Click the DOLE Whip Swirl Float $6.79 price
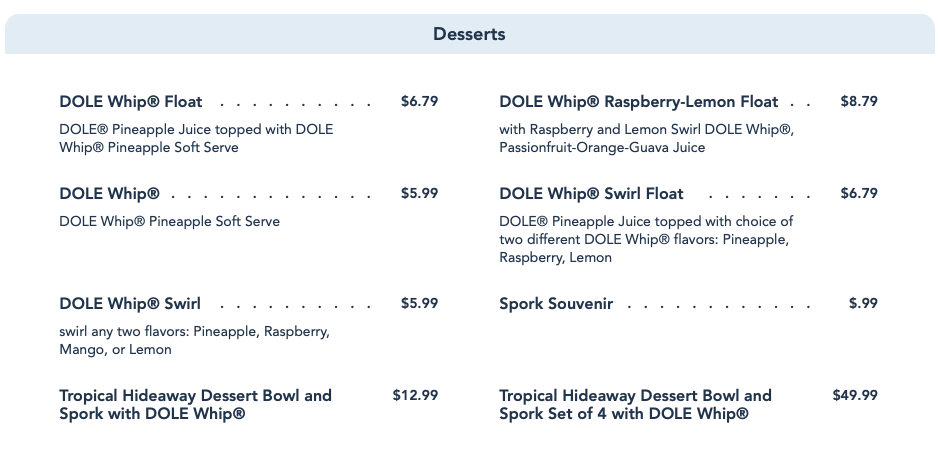The image size is (938, 469). click(x=859, y=193)
